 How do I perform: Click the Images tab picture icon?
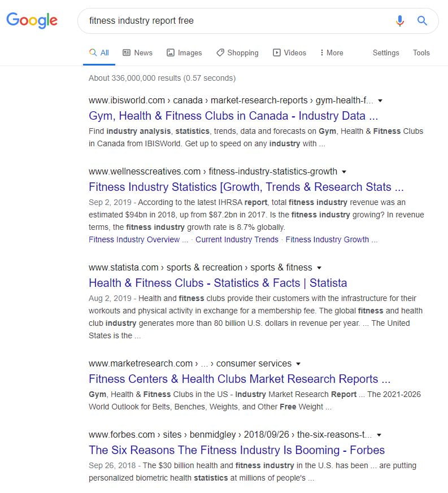170,53
